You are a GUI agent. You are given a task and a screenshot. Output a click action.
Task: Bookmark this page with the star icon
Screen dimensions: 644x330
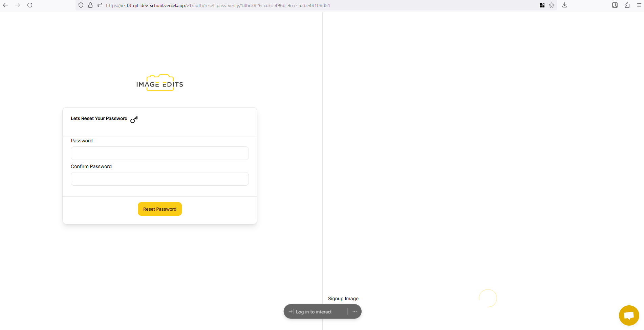pos(552,5)
